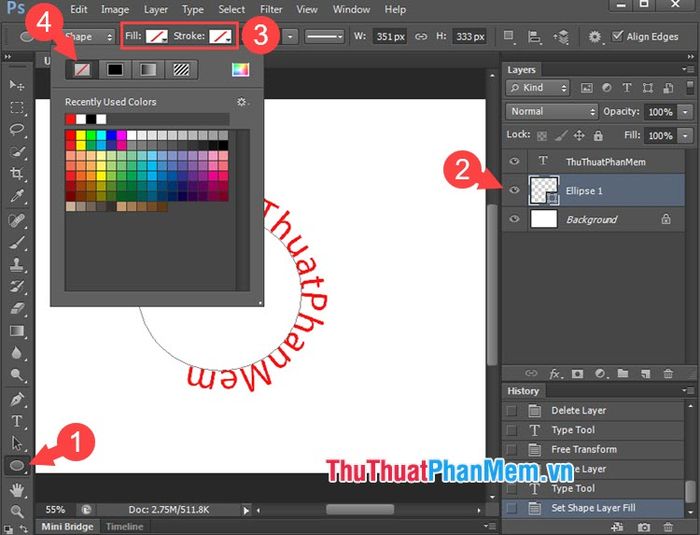Select the Ellipse shape tool
700x535 pixels.
point(17,465)
